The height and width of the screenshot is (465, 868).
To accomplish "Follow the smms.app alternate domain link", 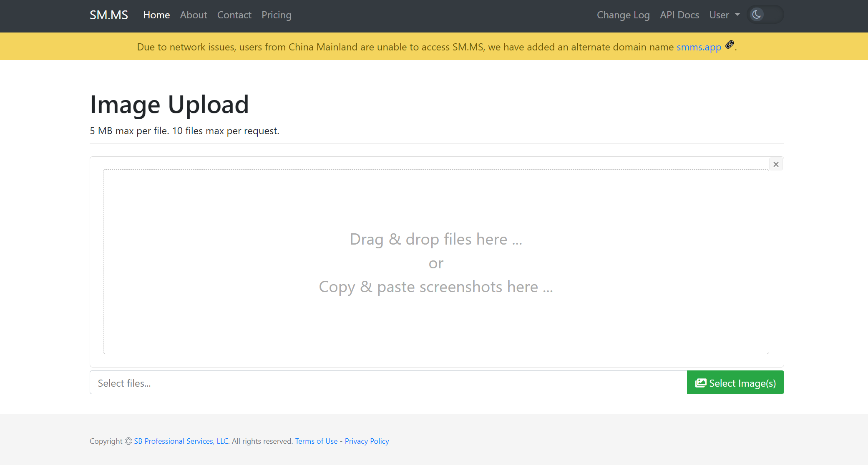I will [x=699, y=47].
